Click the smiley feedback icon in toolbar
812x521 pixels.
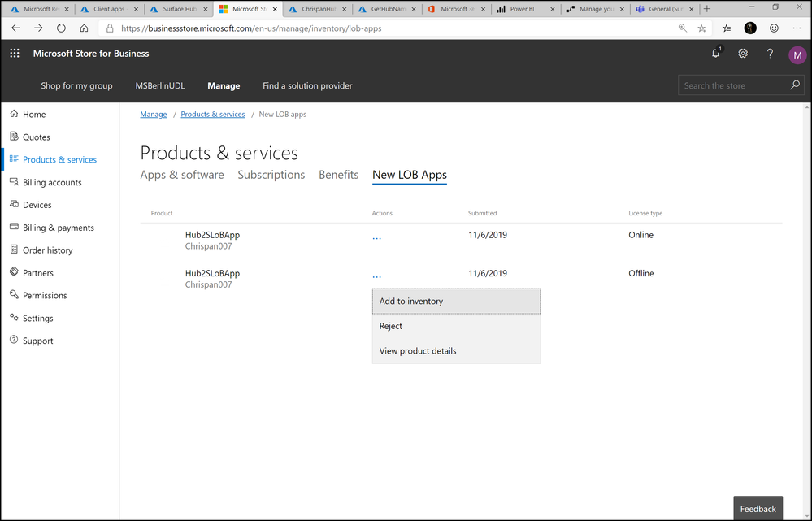774,28
